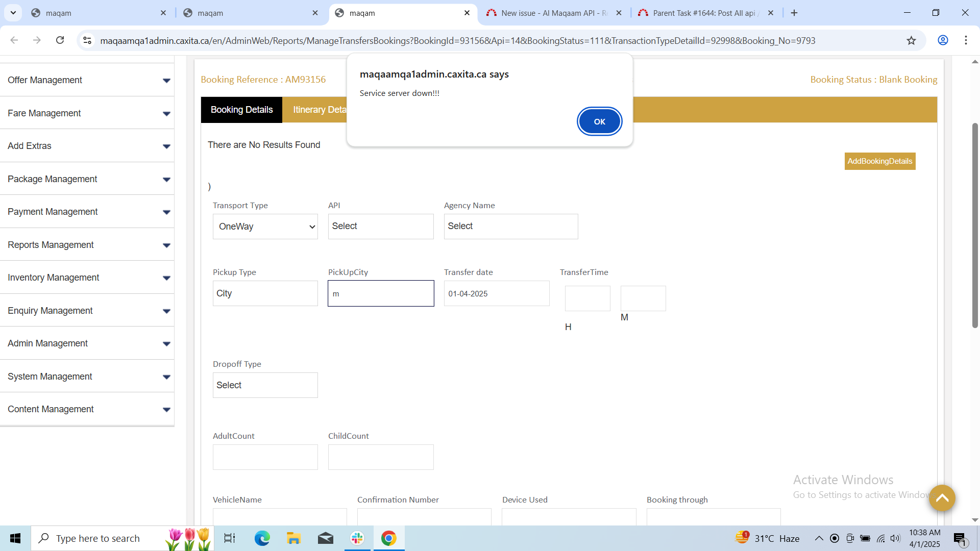
Task: Open tab search dropdown arrow
Action: (13, 13)
